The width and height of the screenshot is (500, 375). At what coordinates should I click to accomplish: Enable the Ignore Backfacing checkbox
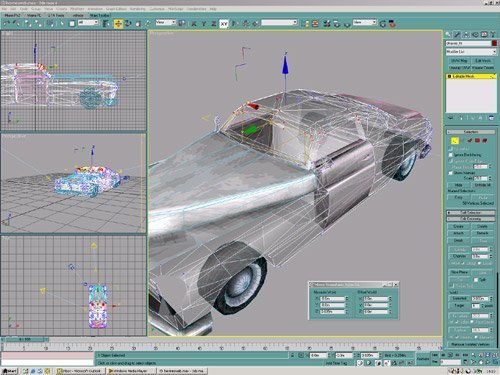point(451,155)
